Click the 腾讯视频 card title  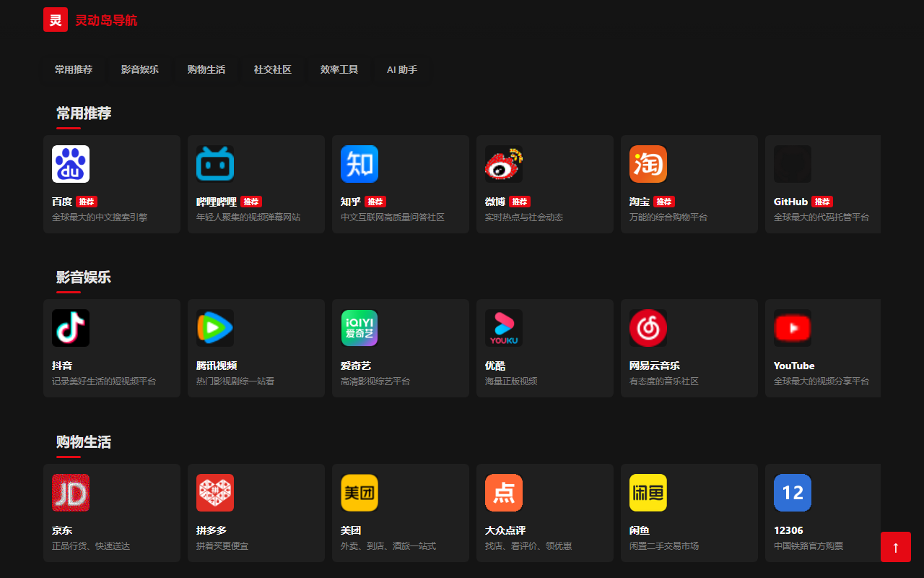[217, 366]
